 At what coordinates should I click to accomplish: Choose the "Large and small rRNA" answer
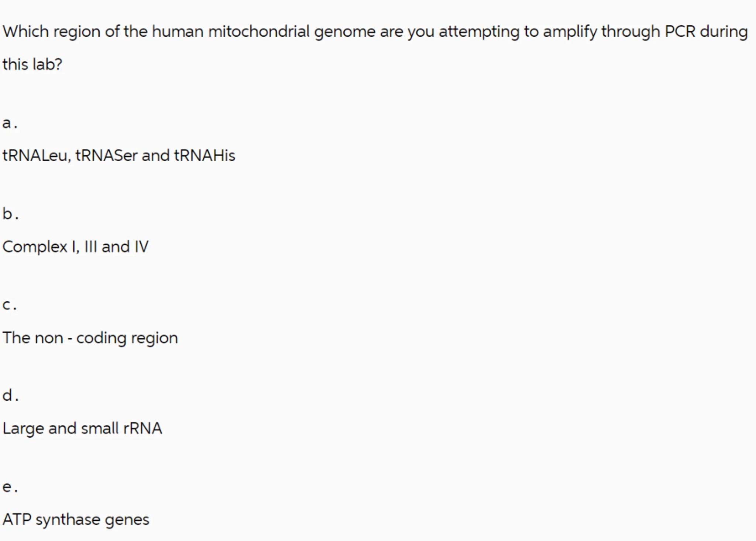click(x=82, y=428)
